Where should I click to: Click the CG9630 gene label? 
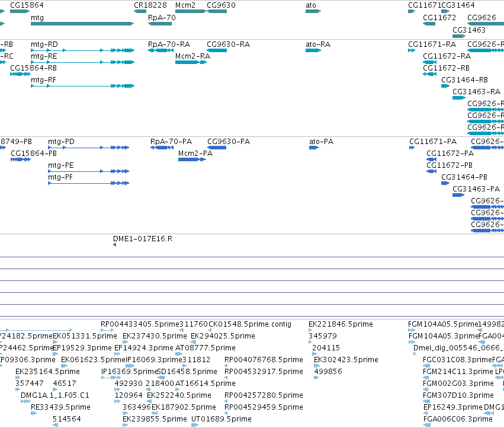pos(221,5)
